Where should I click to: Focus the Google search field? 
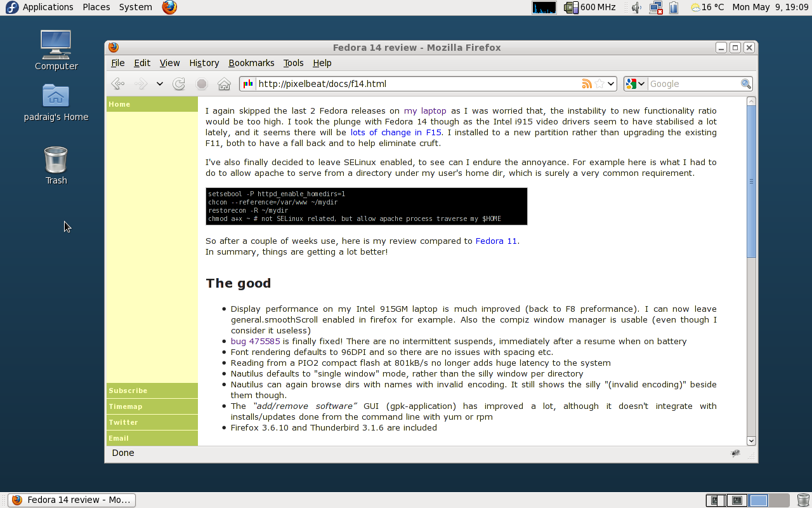[693, 84]
